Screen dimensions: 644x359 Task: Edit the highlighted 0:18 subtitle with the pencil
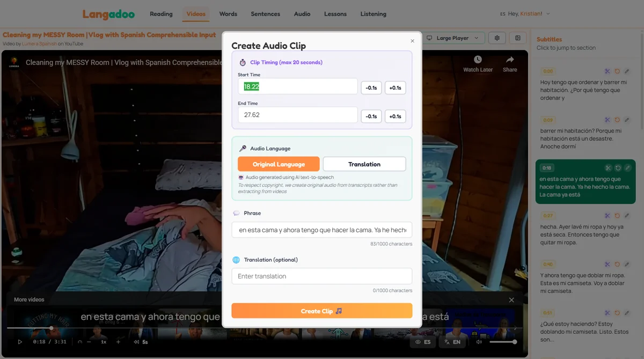(x=628, y=167)
